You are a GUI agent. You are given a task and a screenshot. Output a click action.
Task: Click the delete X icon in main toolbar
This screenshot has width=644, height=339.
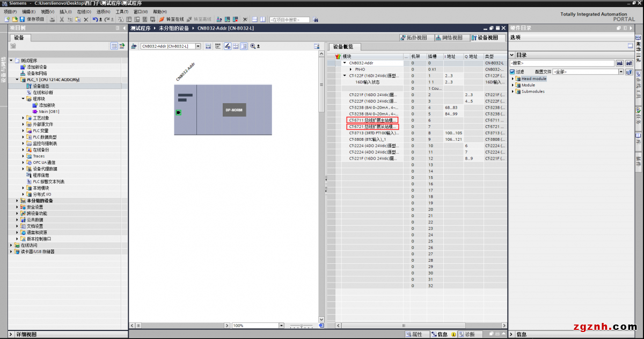point(85,19)
